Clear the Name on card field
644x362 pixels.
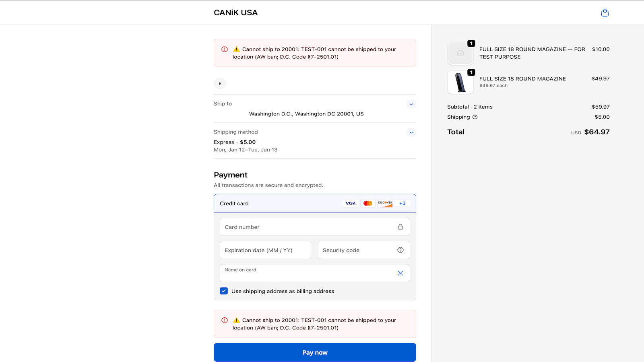pos(400,273)
